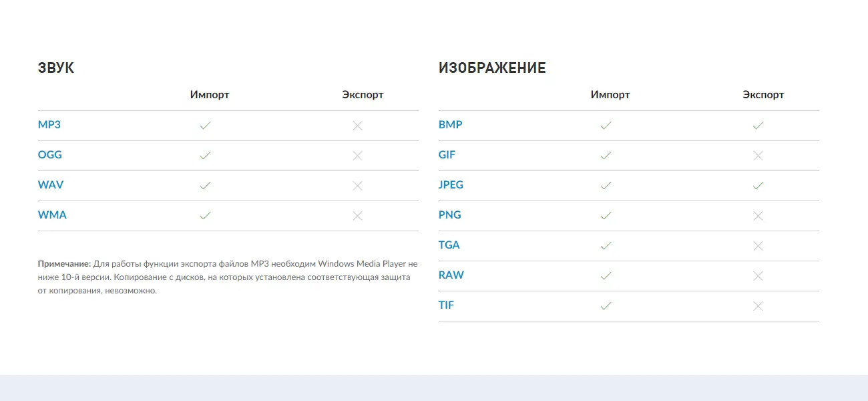This screenshot has width=868, height=401.
Task: Click the PNG import checkmark icon
Action: (606, 216)
